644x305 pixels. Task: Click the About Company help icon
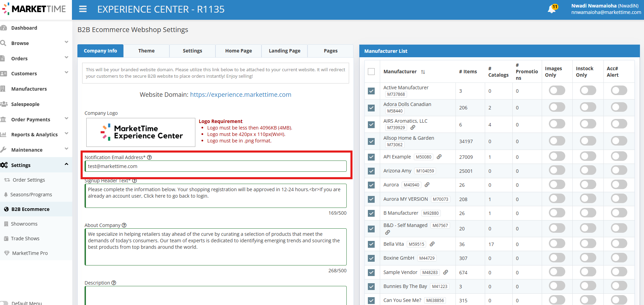click(x=124, y=225)
